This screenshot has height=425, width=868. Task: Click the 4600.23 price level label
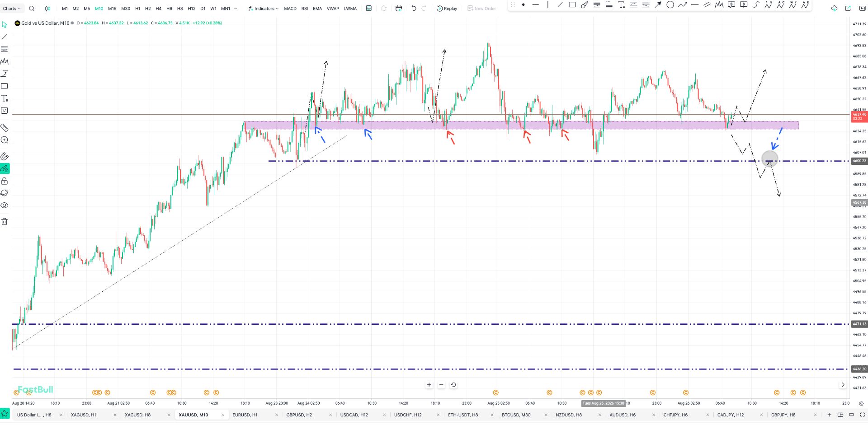click(859, 161)
